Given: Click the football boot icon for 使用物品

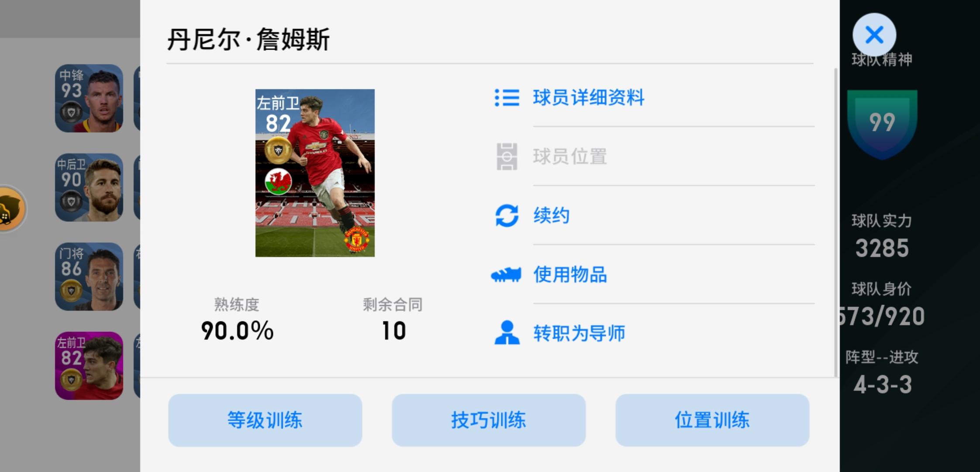Looking at the screenshot, I should click(x=506, y=275).
